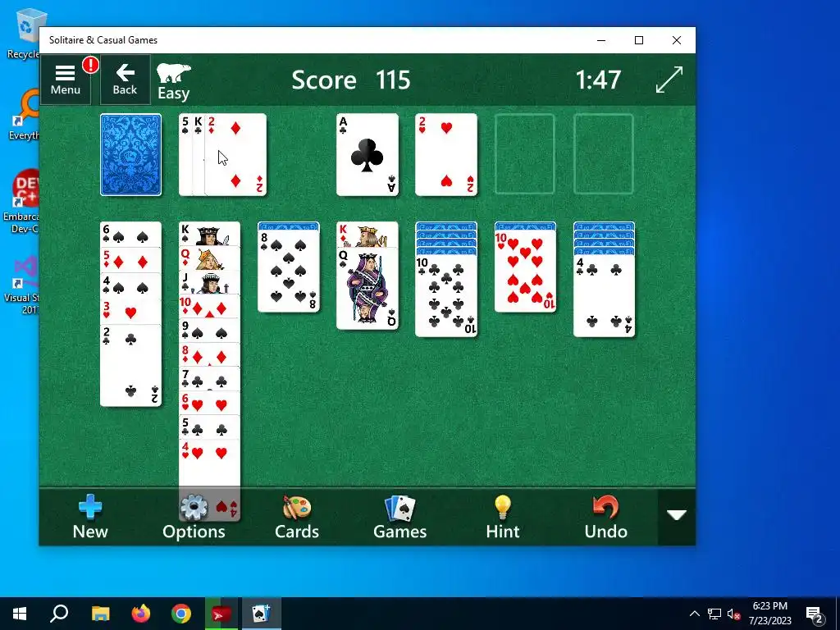Viewport: 840px width, 630px height.
Task: Select the 5 of clubs in second column
Action: 209,427
